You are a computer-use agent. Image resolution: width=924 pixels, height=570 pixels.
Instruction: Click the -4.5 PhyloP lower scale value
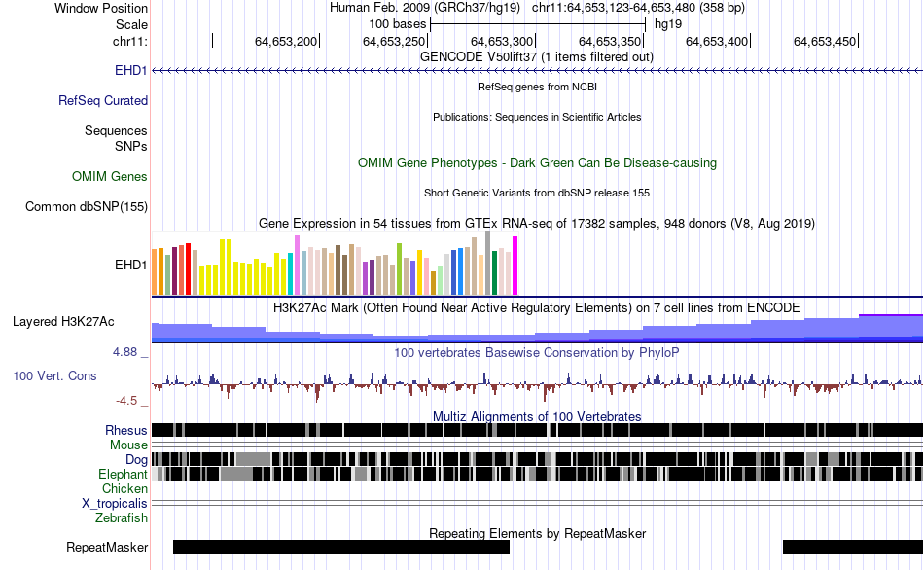[x=126, y=401]
